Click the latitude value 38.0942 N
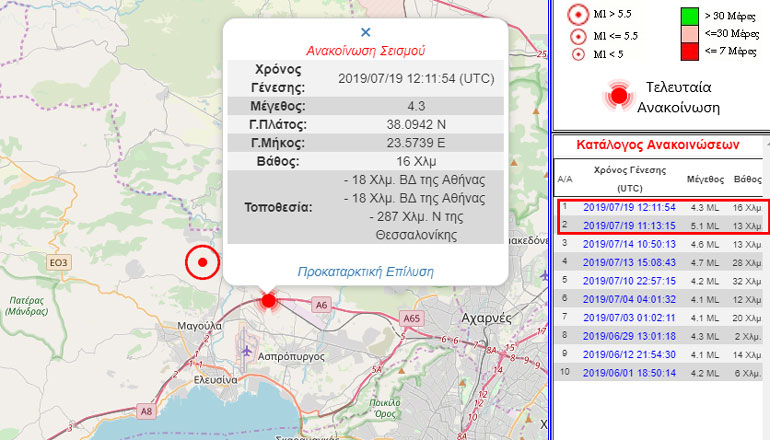The image size is (770, 440). click(x=416, y=125)
